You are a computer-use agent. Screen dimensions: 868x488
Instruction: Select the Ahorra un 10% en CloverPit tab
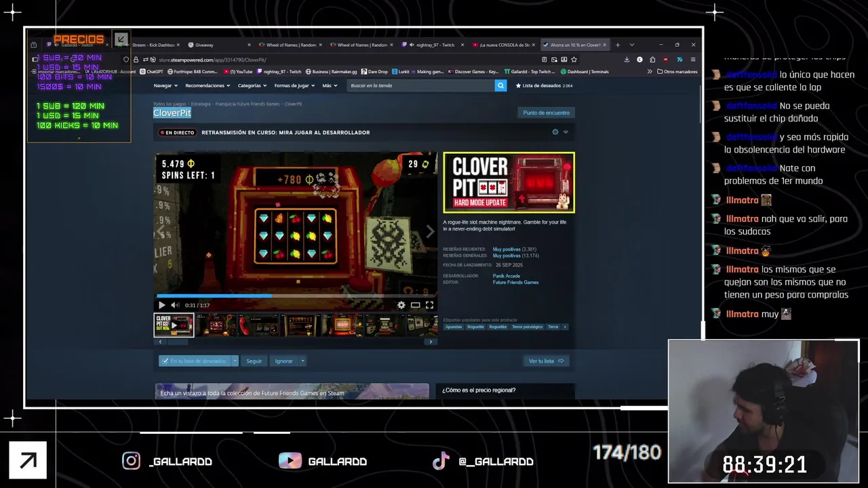574,45
